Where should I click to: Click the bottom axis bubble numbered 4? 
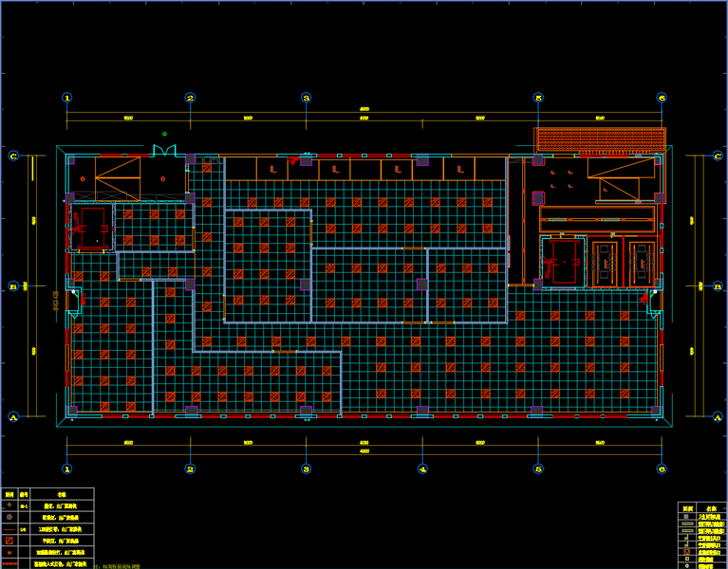(x=422, y=468)
